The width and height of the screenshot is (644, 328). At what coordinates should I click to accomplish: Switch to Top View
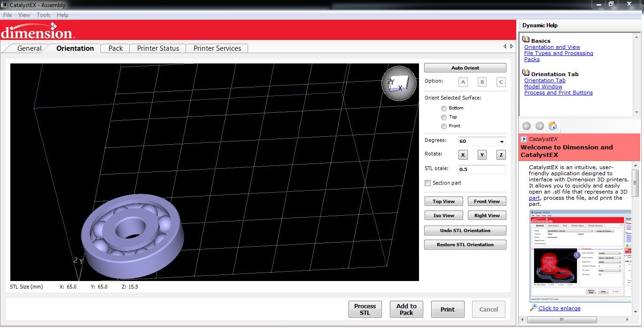tap(443, 201)
